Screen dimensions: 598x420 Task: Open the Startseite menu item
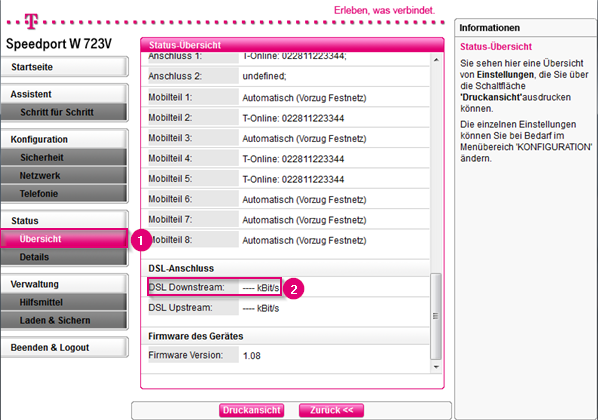[x=64, y=67]
